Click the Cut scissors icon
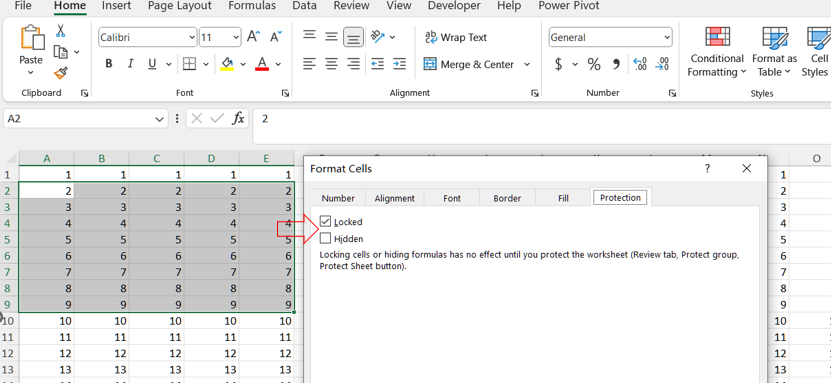 [60, 31]
